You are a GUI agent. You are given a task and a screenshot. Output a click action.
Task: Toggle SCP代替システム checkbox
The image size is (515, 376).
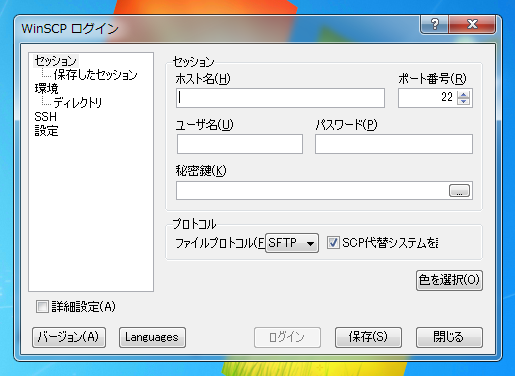point(333,243)
